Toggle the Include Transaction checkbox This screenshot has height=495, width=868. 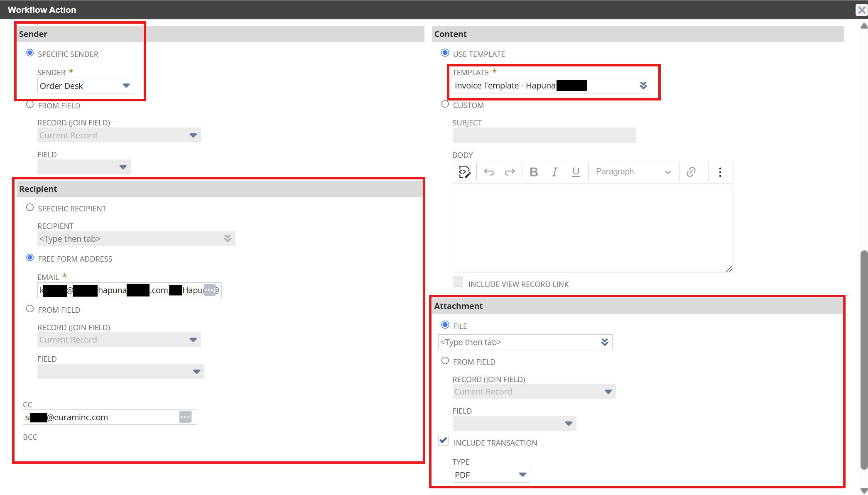pos(444,440)
